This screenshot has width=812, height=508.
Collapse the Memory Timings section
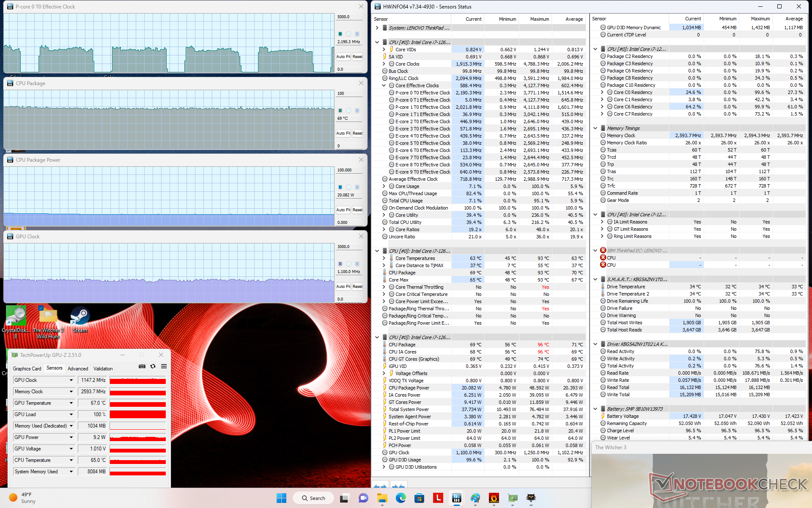[595, 128]
